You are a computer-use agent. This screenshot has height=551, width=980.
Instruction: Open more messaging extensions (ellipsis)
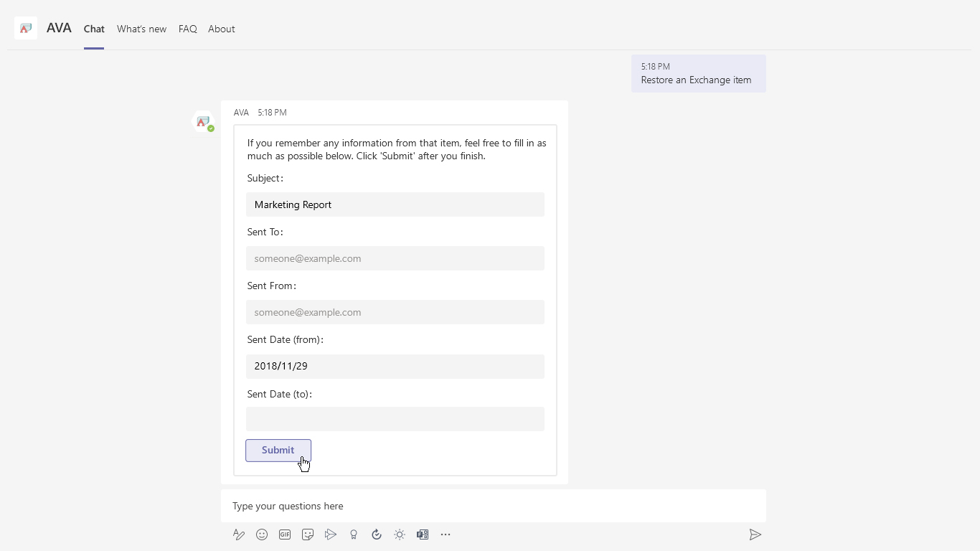tap(446, 534)
